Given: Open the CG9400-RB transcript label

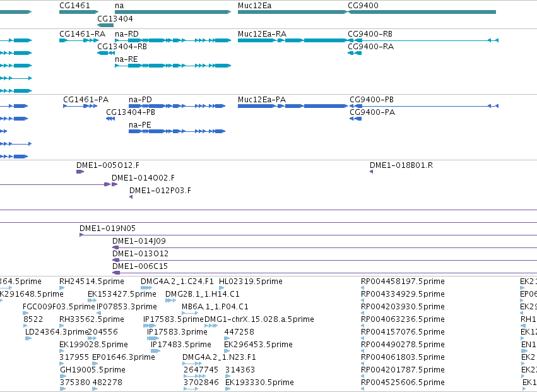Looking at the screenshot, I should pos(370,34).
